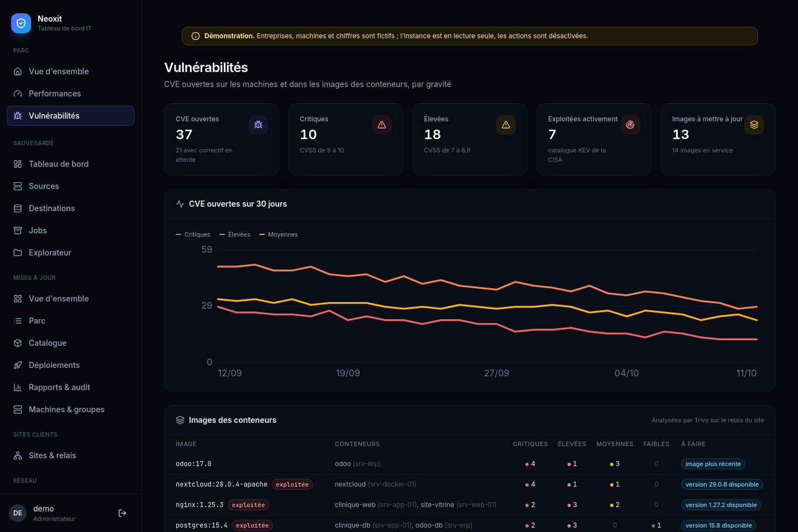Click the Catalogue box icon
This screenshot has height=532, width=798.
pyautogui.click(x=18, y=343)
